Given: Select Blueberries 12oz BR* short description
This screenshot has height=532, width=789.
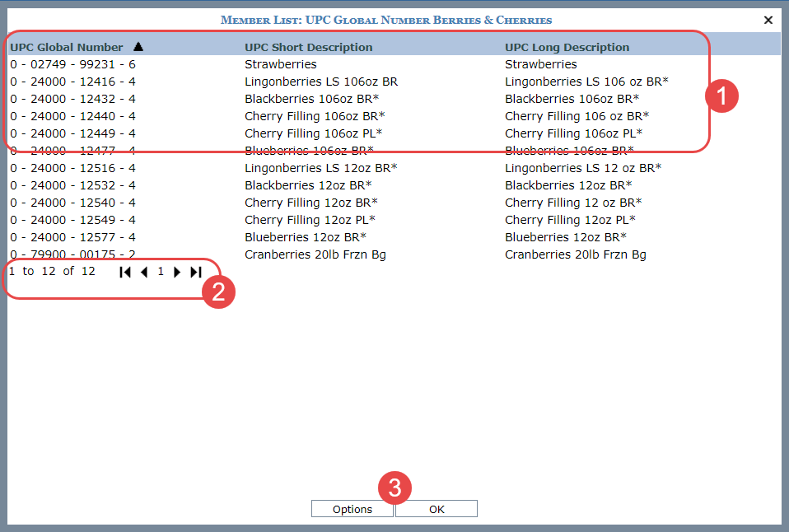Looking at the screenshot, I should pyautogui.click(x=305, y=237).
